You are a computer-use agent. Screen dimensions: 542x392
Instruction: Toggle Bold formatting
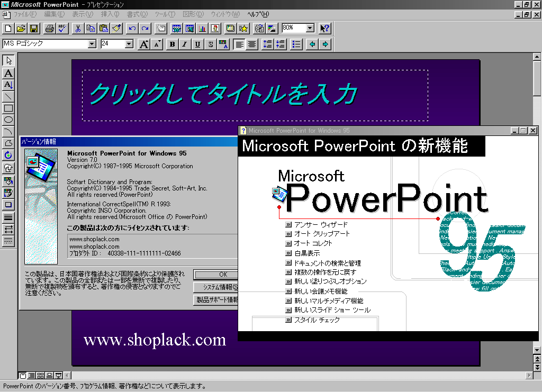[x=172, y=44]
